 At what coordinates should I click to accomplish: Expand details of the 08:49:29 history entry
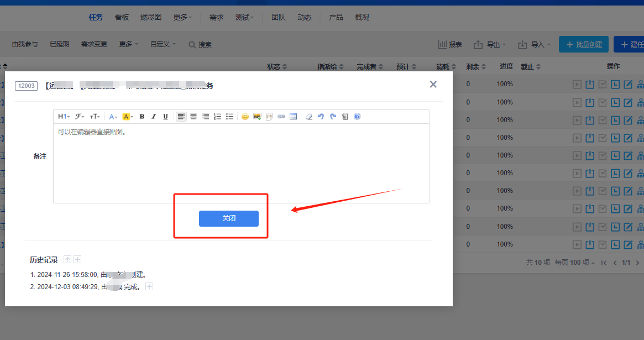(x=149, y=286)
